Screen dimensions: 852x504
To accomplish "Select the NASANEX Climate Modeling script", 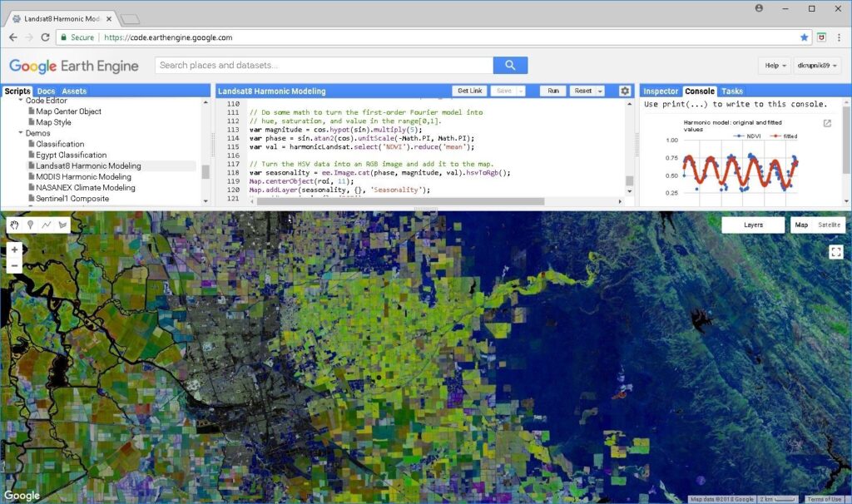I will [86, 187].
